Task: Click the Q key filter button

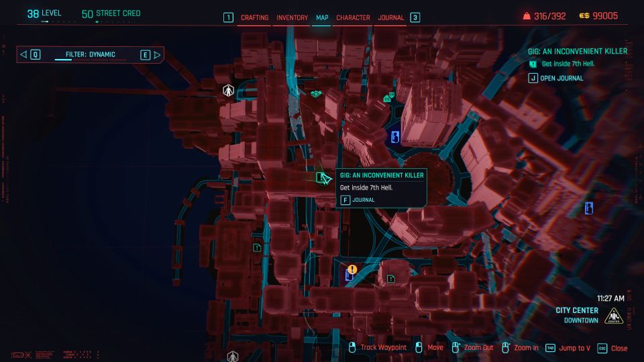Action: pos(36,54)
